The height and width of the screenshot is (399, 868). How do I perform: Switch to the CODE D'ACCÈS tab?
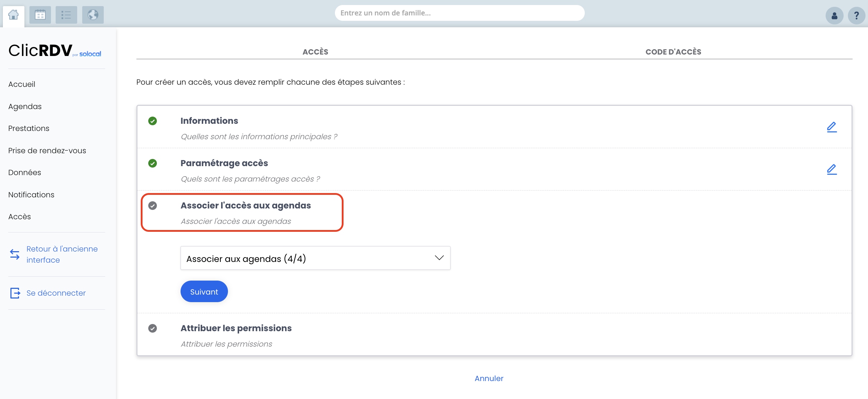tap(673, 52)
